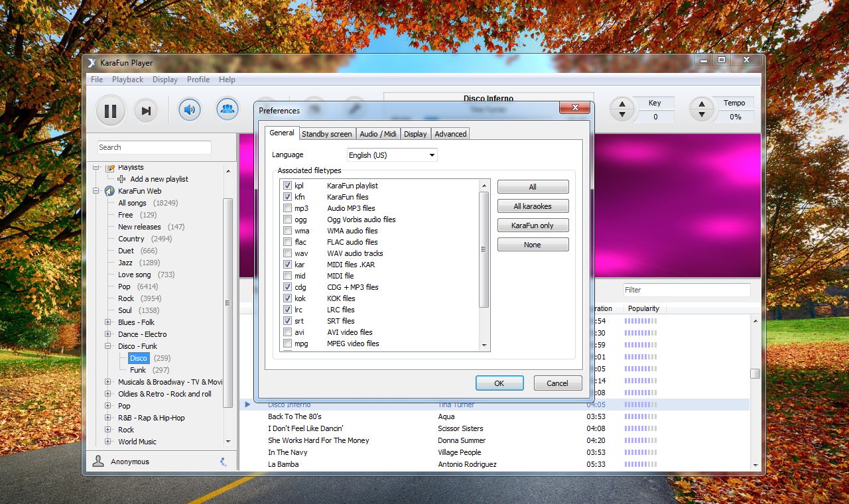
Task: Expand the Blues - Folk category
Action: 108,322
